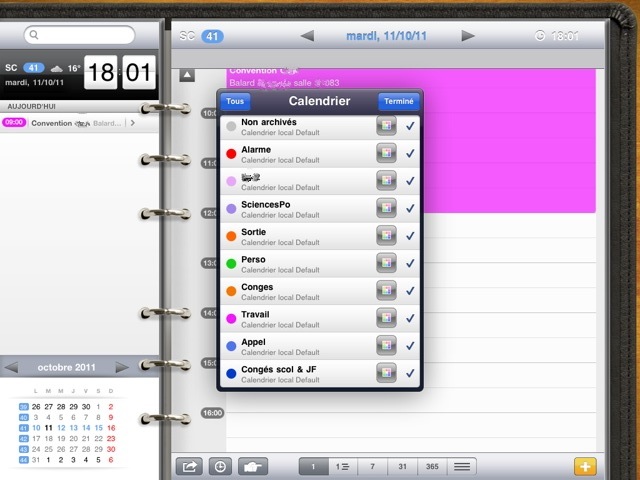The height and width of the screenshot is (480, 640).
Task: Go to next day with right arrow
Action: click(467, 36)
